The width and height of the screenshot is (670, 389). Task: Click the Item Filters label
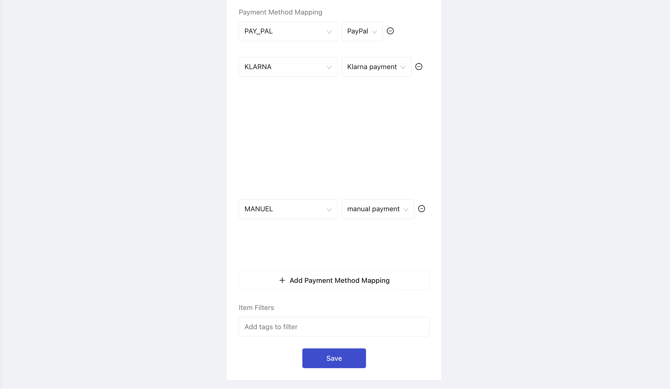(256, 307)
